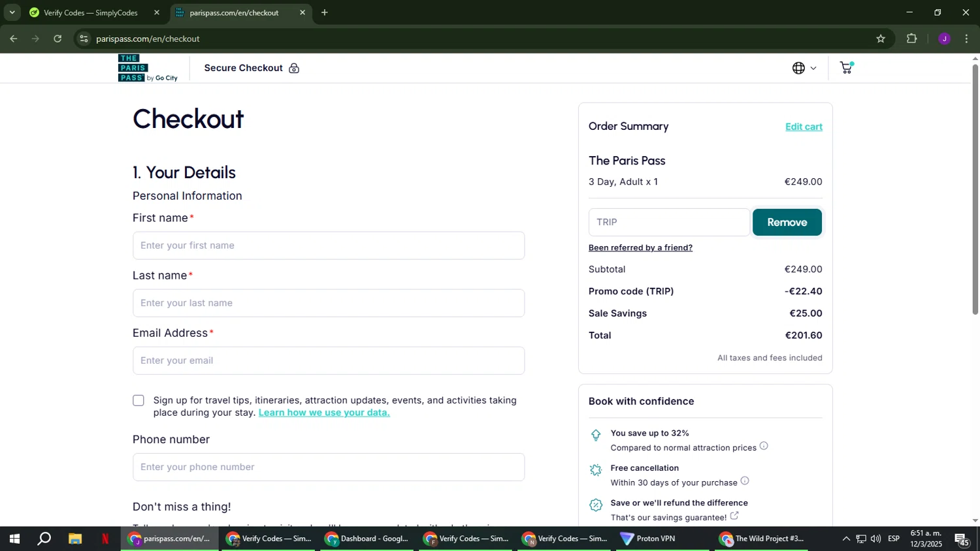The image size is (980, 551).
Task: Open File Explorer from the taskbar
Action: click(75, 539)
